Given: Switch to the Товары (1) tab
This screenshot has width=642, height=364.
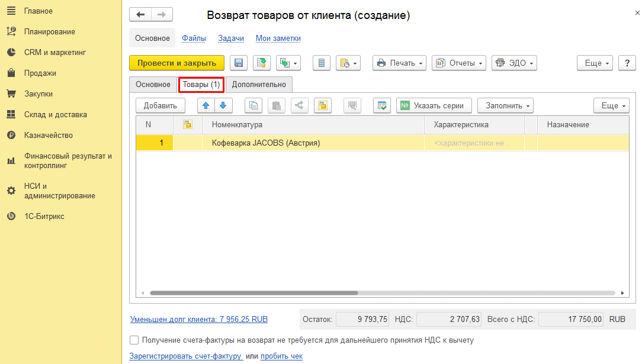Looking at the screenshot, I should tap(201, 85).
